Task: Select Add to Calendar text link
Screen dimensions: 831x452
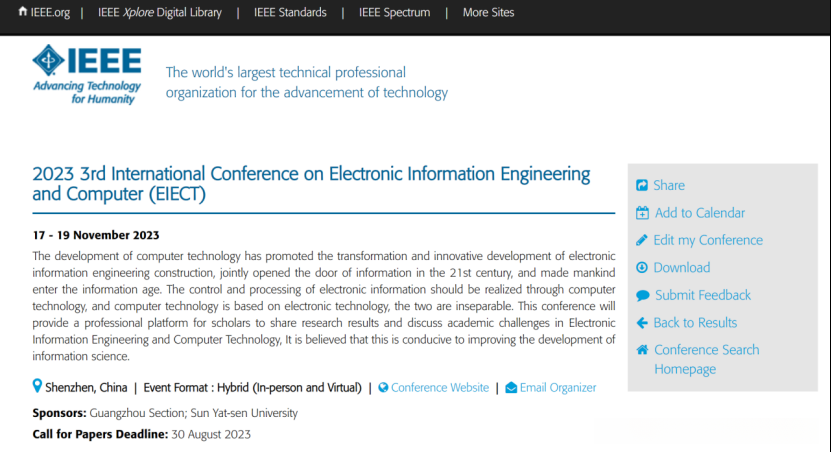Action: point(699,213)
